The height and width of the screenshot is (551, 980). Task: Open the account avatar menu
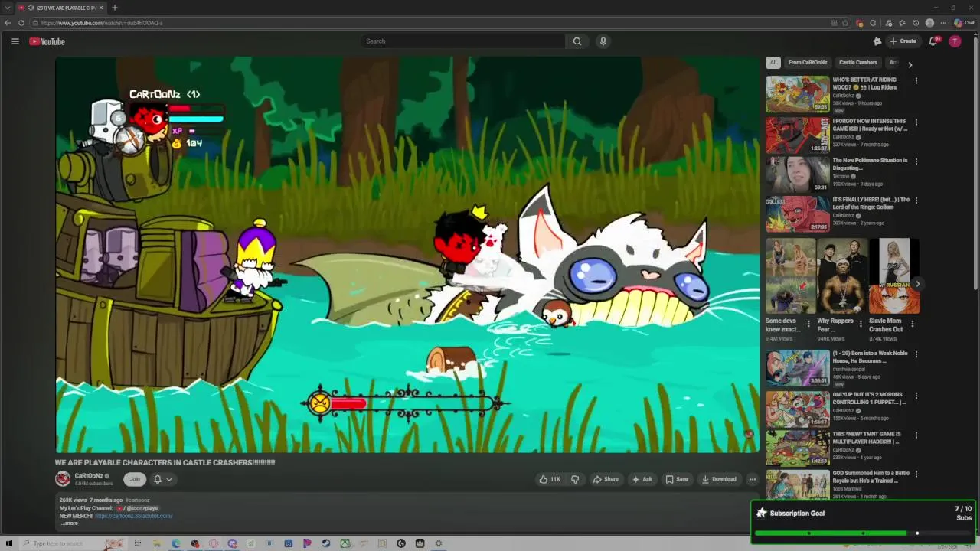point(955,41)
